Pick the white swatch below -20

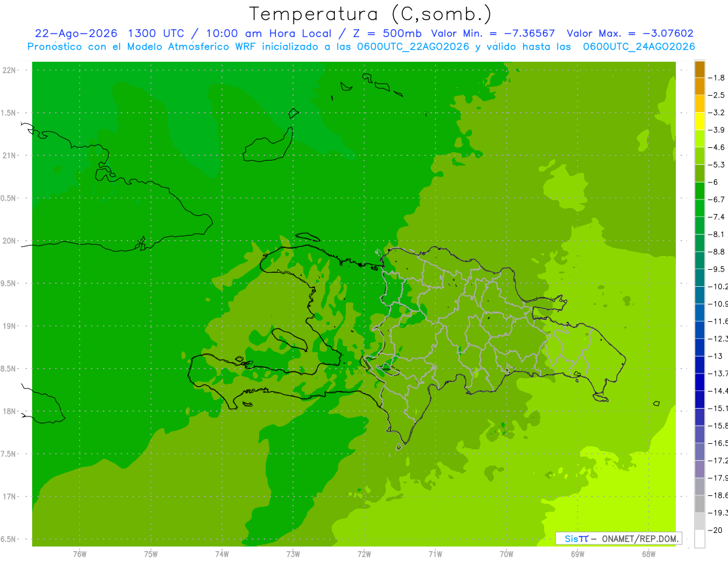coord(699,539)
